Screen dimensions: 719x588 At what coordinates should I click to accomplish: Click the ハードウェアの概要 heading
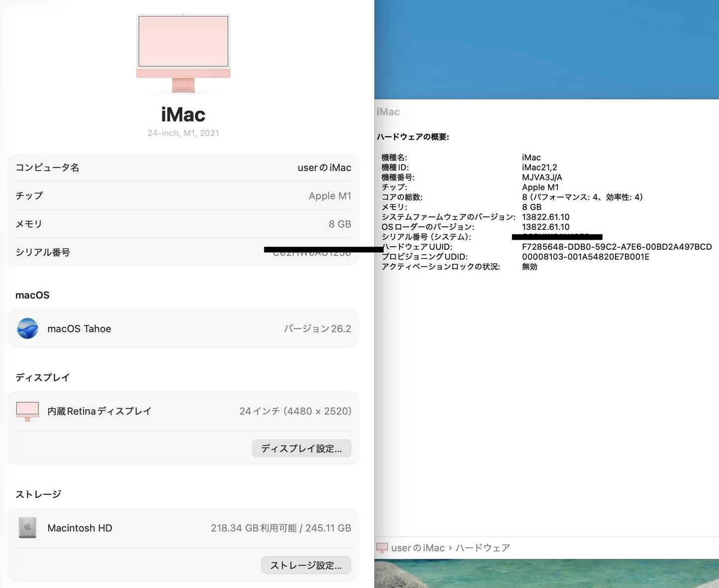[413, 137]
